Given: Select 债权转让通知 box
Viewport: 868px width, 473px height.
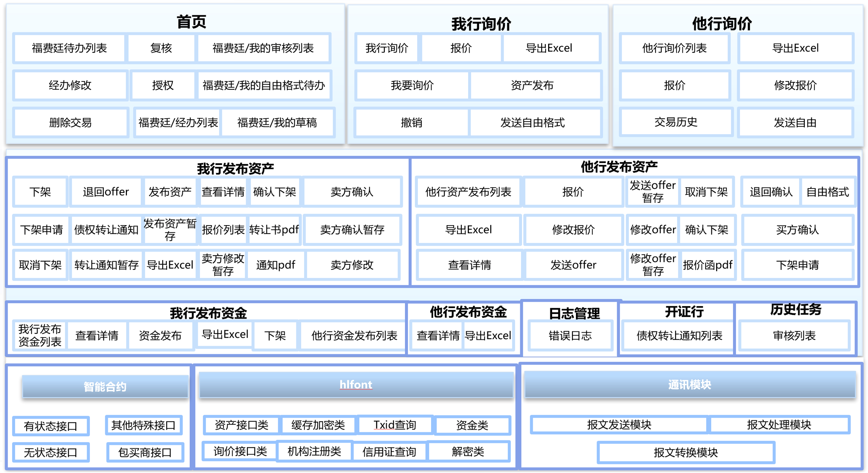Looking at the screenshot, I should (x=106, y=230).
